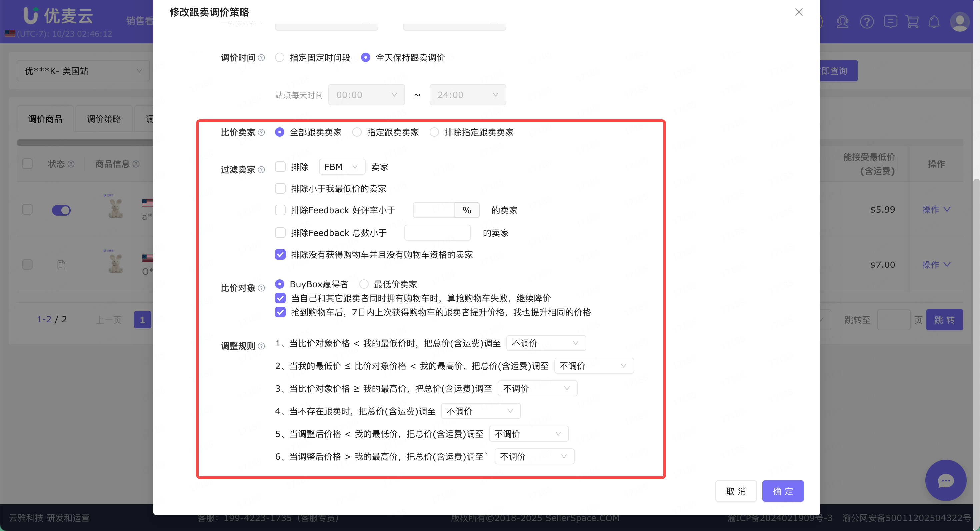Expand rule 4 不存在跟卖 adjustment dropdown

(x=480, y=411)
